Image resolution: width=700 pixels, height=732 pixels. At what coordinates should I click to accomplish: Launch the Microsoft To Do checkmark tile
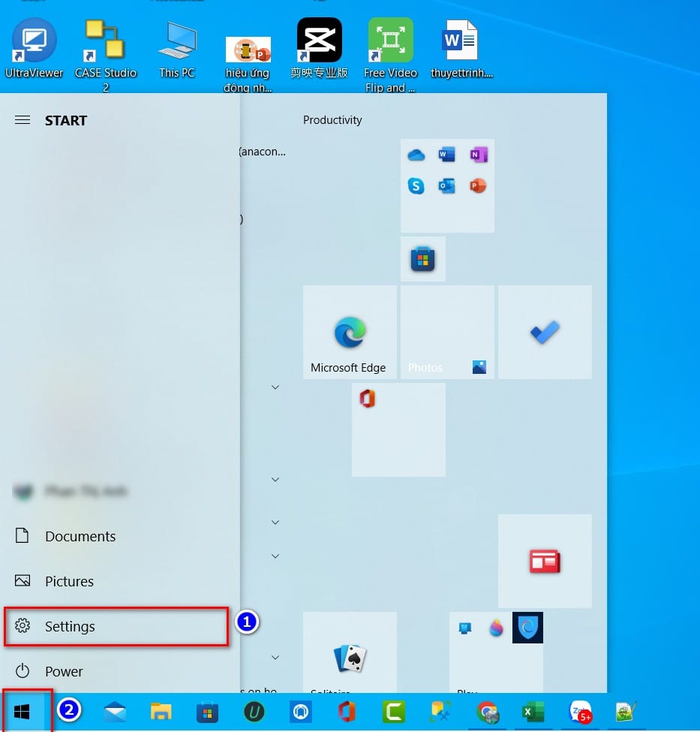545,332
